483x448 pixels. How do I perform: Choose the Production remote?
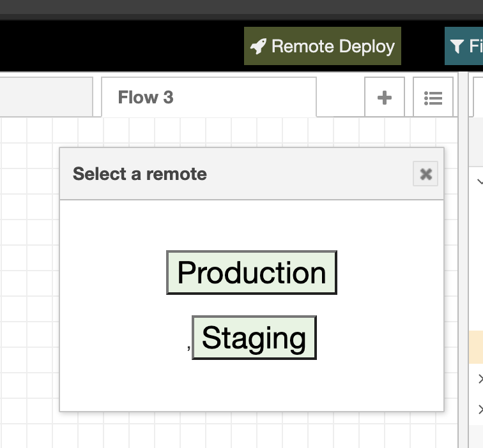pos(252,273)
